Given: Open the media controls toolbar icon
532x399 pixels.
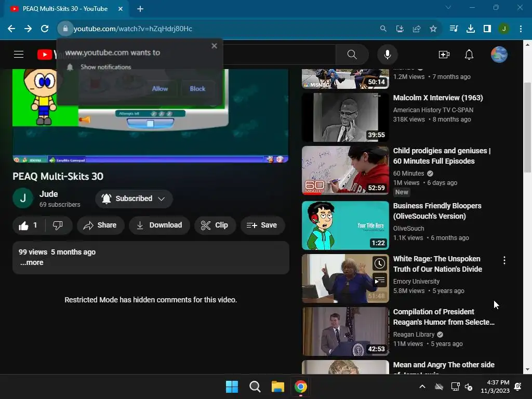Looking at the screenshot, I should click(454, 29).
